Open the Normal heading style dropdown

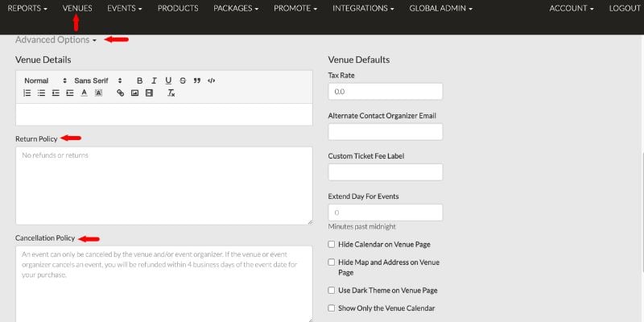click(45, 80)
